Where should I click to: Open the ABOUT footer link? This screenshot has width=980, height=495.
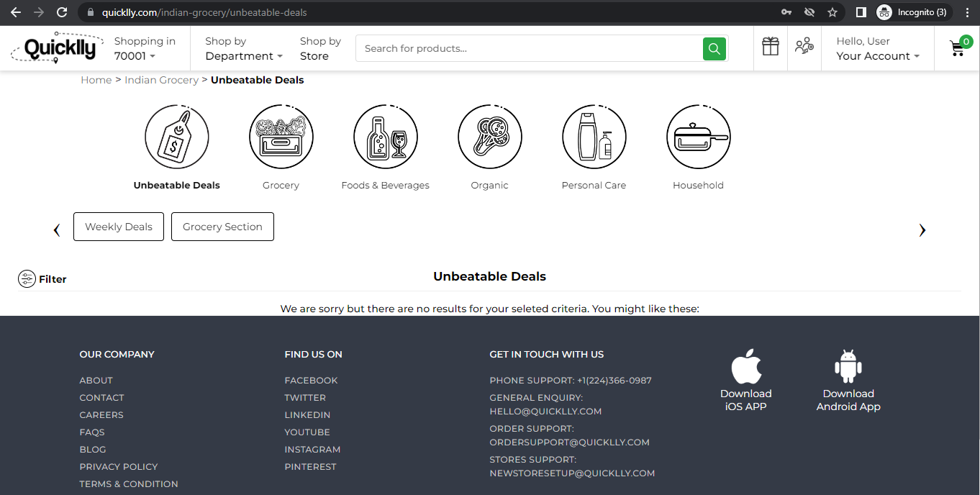pos(96,381)
